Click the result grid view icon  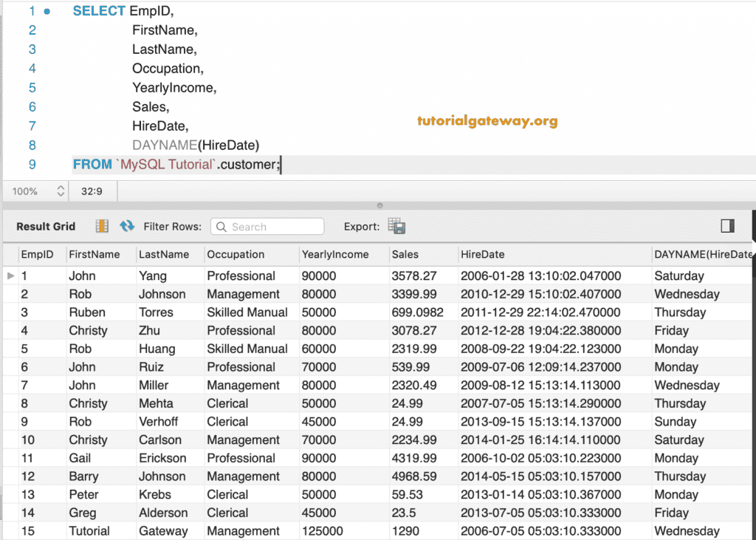click(102, 226)
